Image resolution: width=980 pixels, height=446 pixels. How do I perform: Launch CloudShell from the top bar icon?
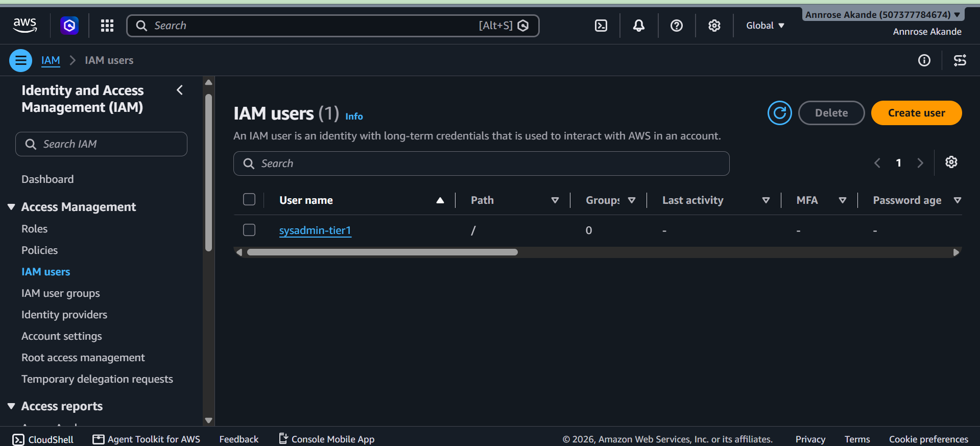pyautogui.click(x=601, y=26)
